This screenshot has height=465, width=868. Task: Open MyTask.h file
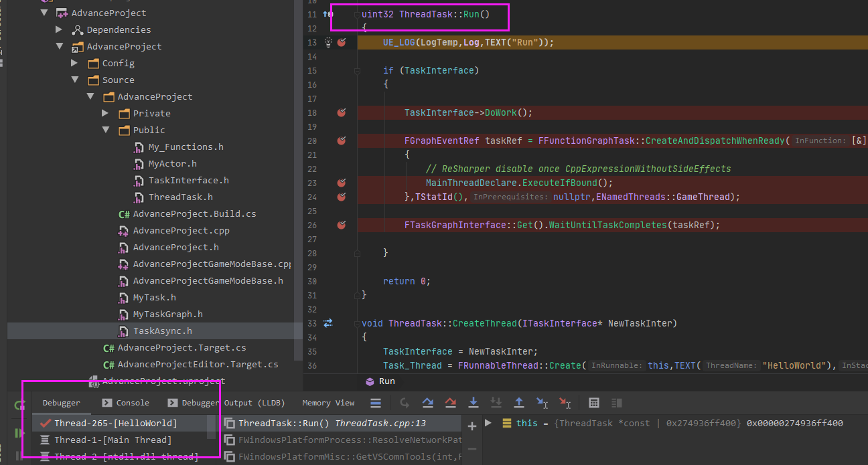pyautogui.click(x=154, y=297)
